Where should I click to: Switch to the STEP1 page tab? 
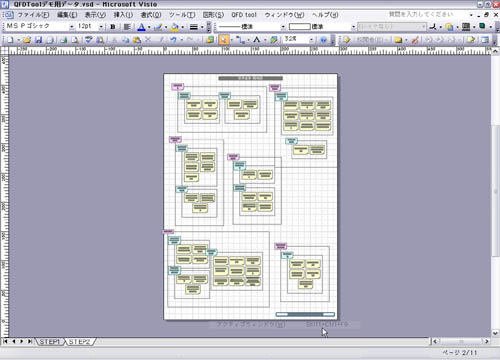pyautogui.click(x=50, y=342)
